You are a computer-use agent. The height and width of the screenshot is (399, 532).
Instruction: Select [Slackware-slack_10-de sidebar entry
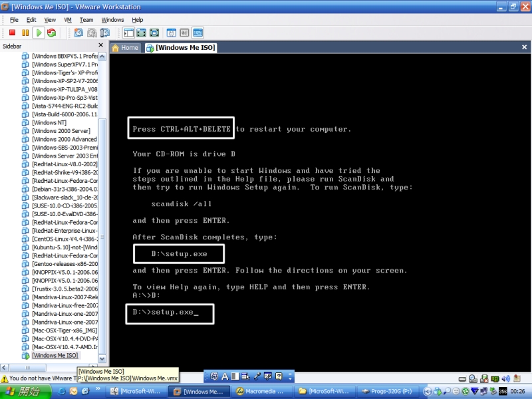65,198
